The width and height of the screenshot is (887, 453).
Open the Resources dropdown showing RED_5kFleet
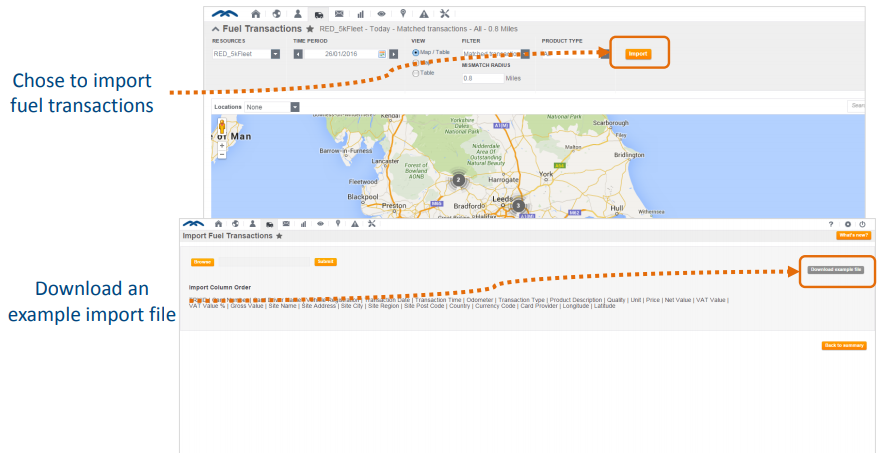pyautogui.click(x=246, y=54)
